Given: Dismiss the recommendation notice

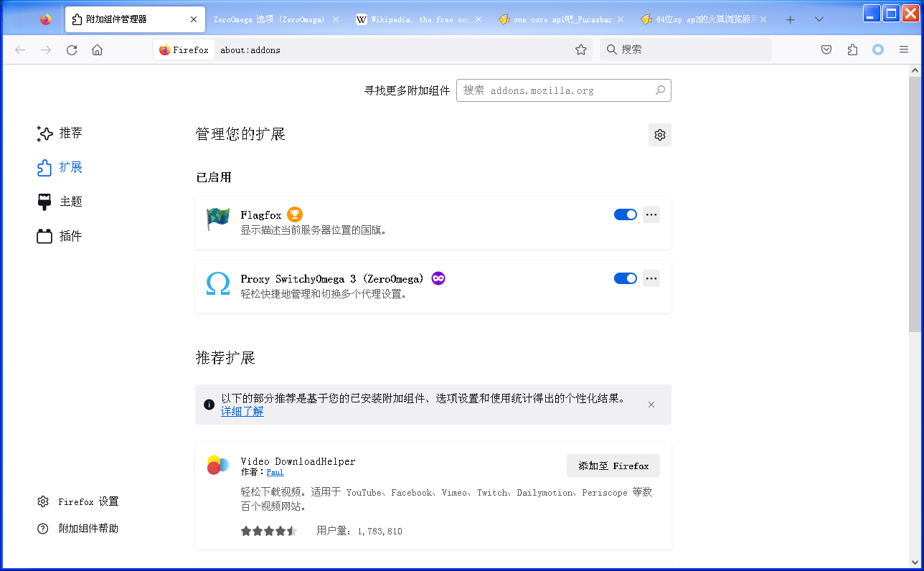Looking at the screenshot, I should pos(651,405).
